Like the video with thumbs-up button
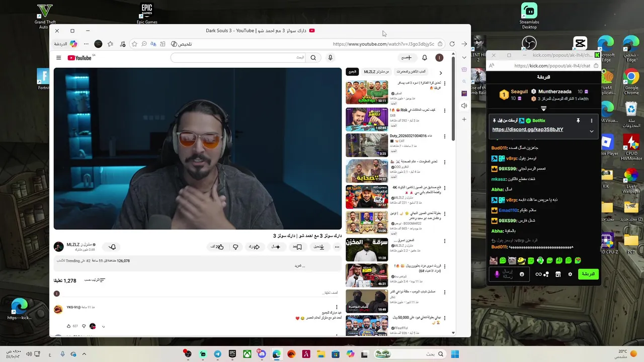 point(217,247)
